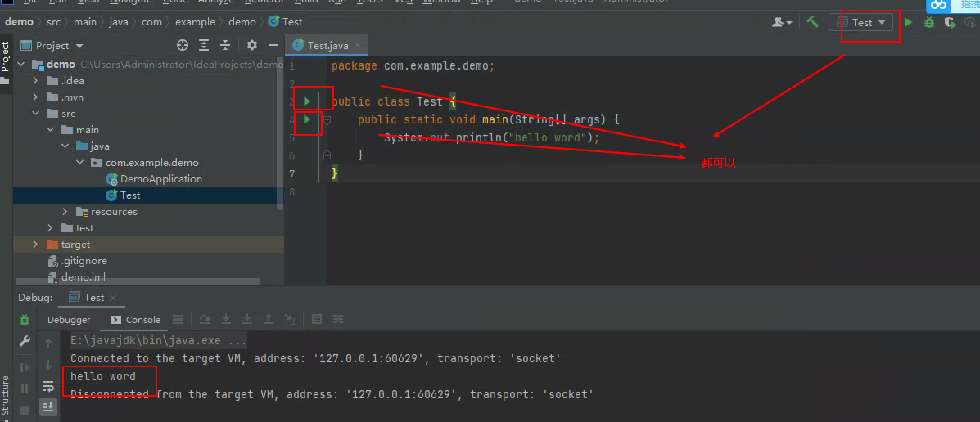Screen dimensions: 980x422
Task: Toggle soft-wrap in the console output
Action: click(48, 386)
